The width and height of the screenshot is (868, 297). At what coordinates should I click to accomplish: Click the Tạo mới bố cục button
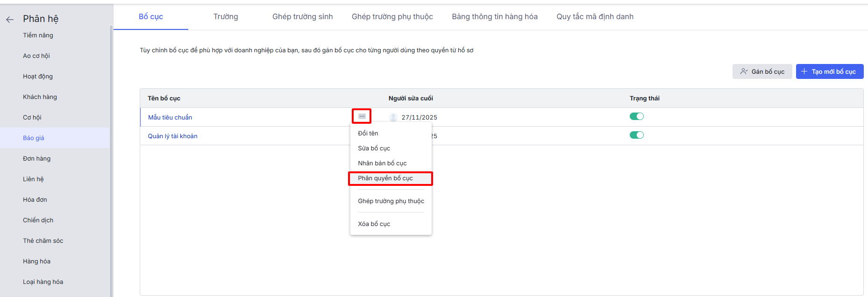[829, 71]
